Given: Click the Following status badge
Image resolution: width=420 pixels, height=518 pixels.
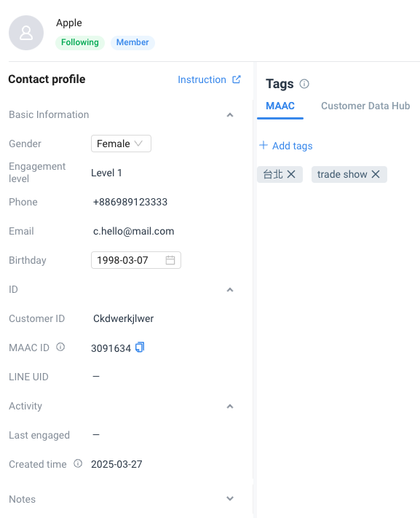Looking at the screenshot, I should click(x=80, y=42).
